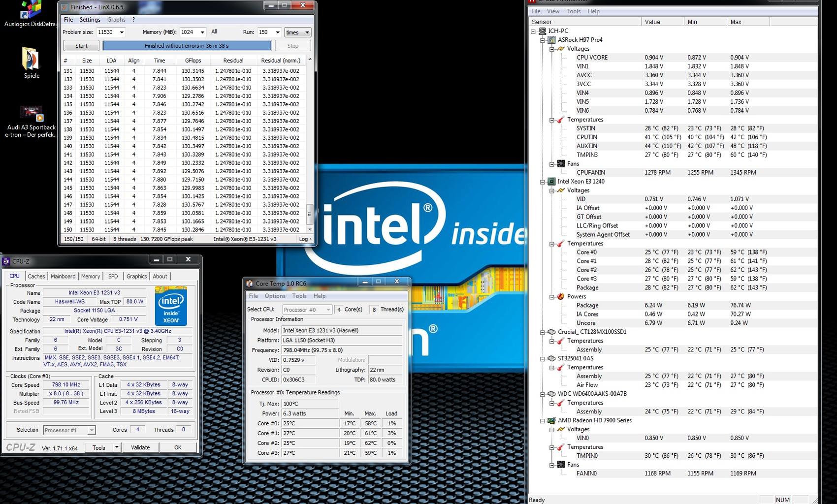This screenshot has height=504, width=837.
Task: Click Fans icon under AMD Radeon HD 7900
Action: point(560,465)
